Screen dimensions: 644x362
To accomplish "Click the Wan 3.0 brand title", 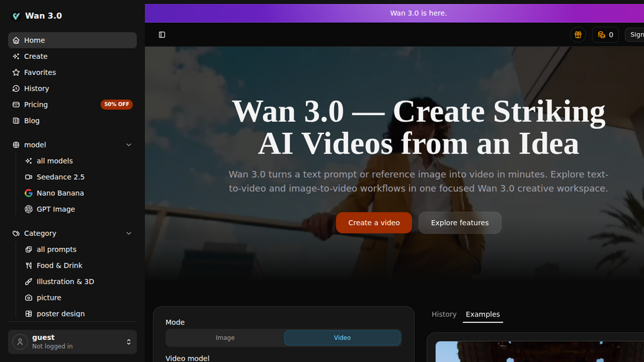I will point(44,15).
